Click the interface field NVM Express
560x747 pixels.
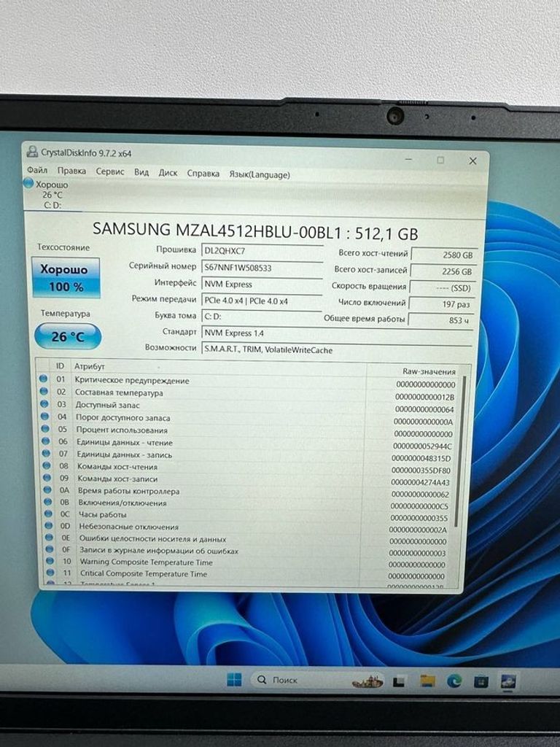pyautogui.click(x=262, y=285)
